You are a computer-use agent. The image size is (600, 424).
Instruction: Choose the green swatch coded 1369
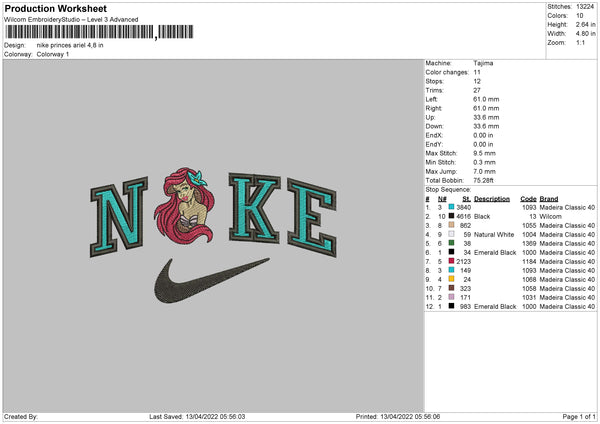click(451, 243)
